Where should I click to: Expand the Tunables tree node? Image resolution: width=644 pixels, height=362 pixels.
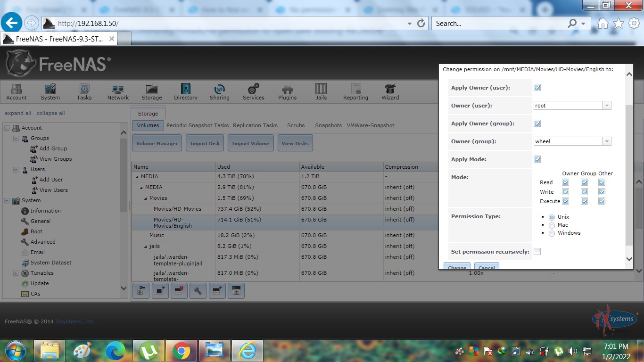[16, 273]
